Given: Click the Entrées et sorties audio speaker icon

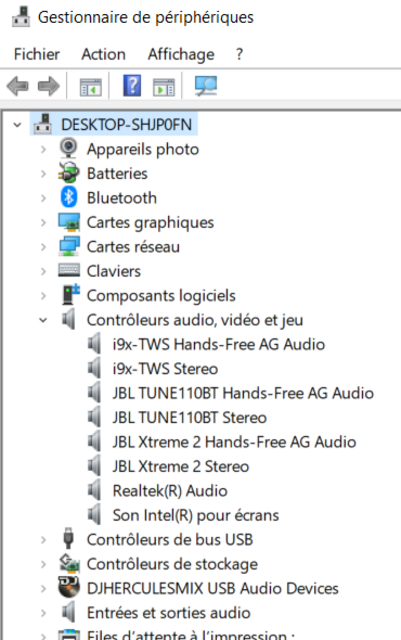Looking at the screenshot, I should (69, 612).
